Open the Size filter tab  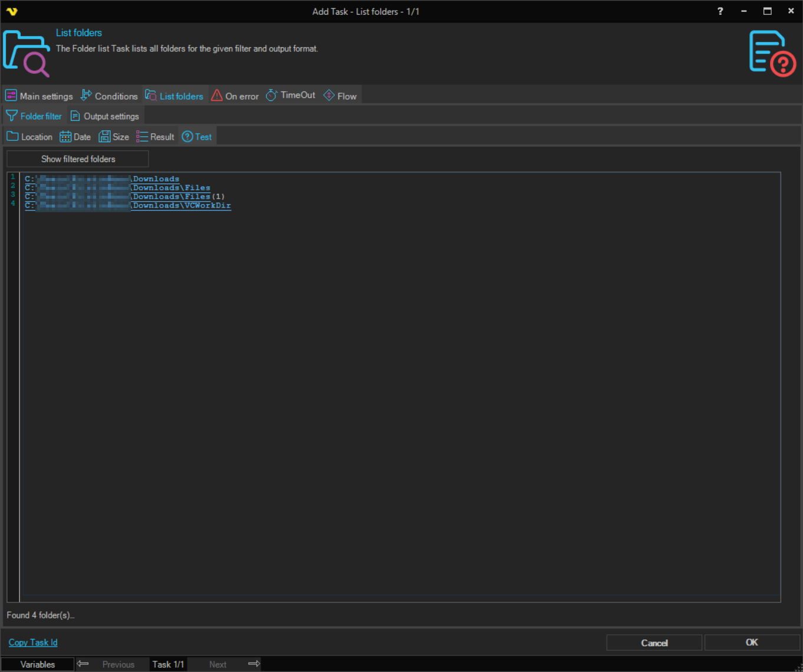[x=114, y=137]
